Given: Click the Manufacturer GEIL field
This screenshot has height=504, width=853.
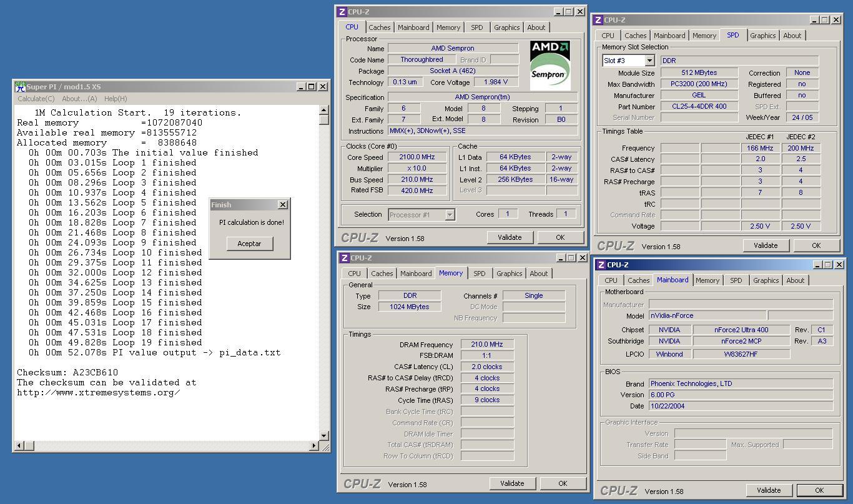Looking at the screenshot, I should [x=699, y=96].
